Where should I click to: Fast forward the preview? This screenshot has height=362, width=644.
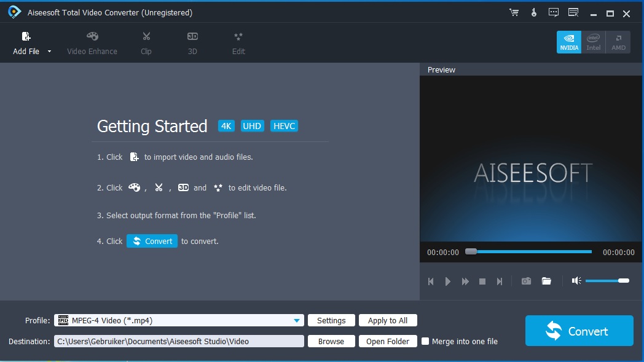click(465, 281)
